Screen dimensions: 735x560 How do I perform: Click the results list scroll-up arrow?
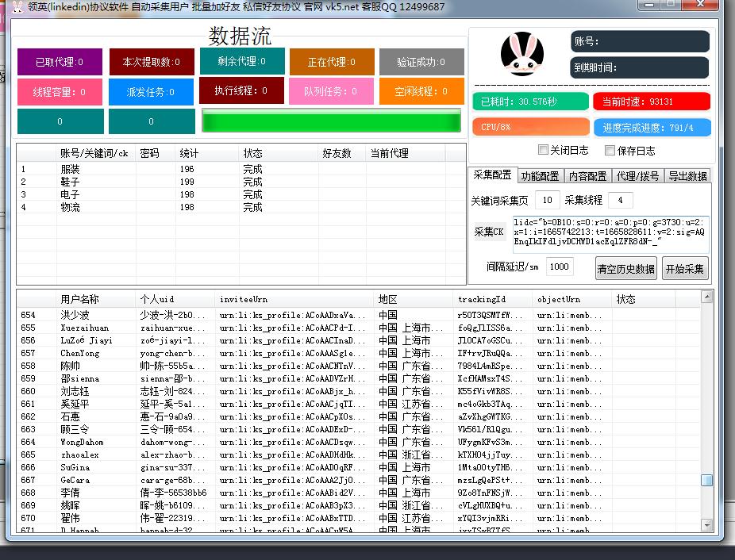click(x=706, y=297)
